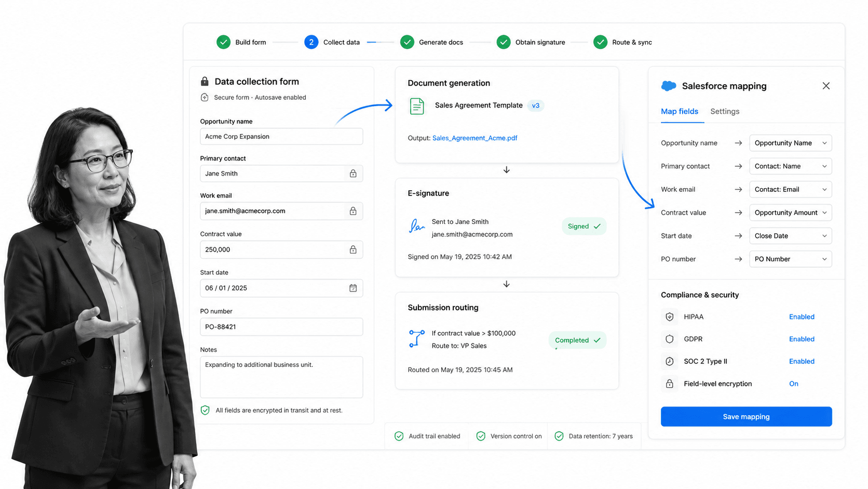Go to the Collect data step label

click(x=342, y=42)
